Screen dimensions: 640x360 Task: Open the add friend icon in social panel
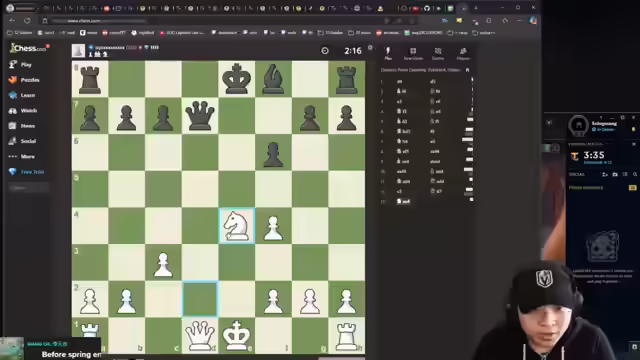pyautogui.click(x=605, y=174)
